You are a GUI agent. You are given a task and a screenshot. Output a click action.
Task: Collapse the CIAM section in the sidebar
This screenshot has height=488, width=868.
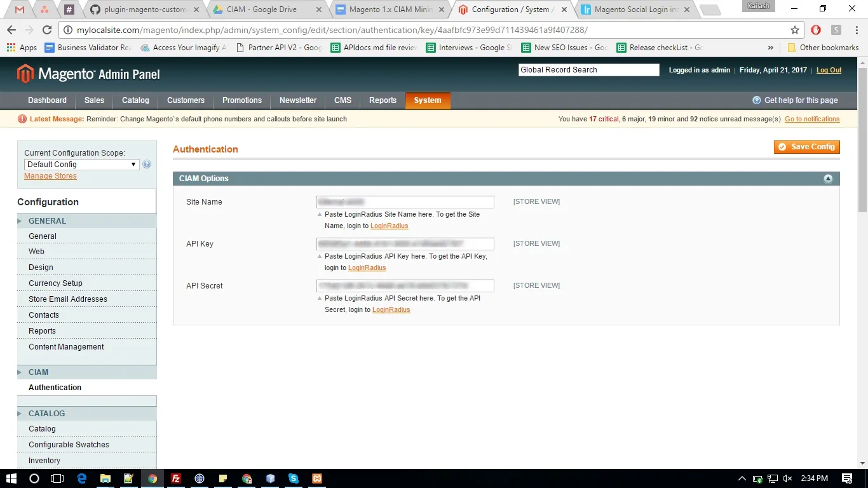tap(86, 372)
